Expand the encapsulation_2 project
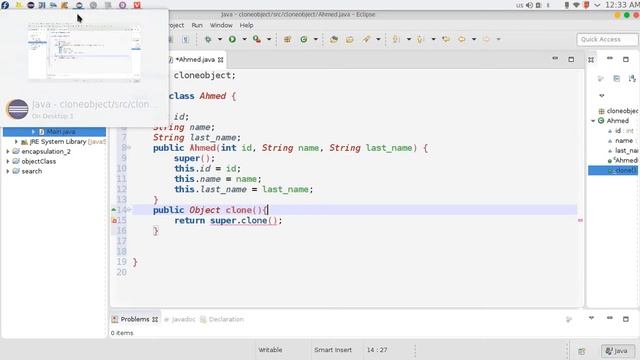This screenshot has height=360, width=640. pyautogui.click(x=7, y=151)
